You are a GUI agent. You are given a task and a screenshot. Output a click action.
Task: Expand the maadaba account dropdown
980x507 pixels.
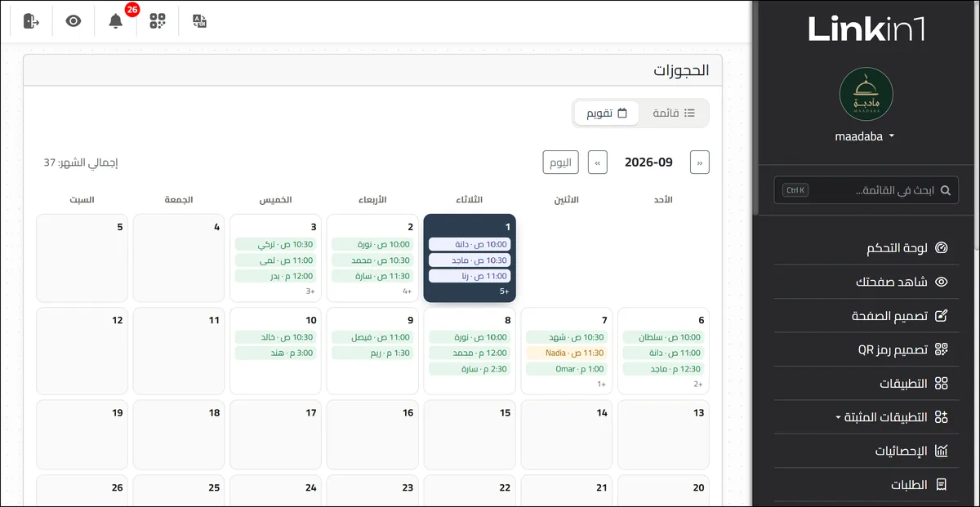(x=864, y=136)
